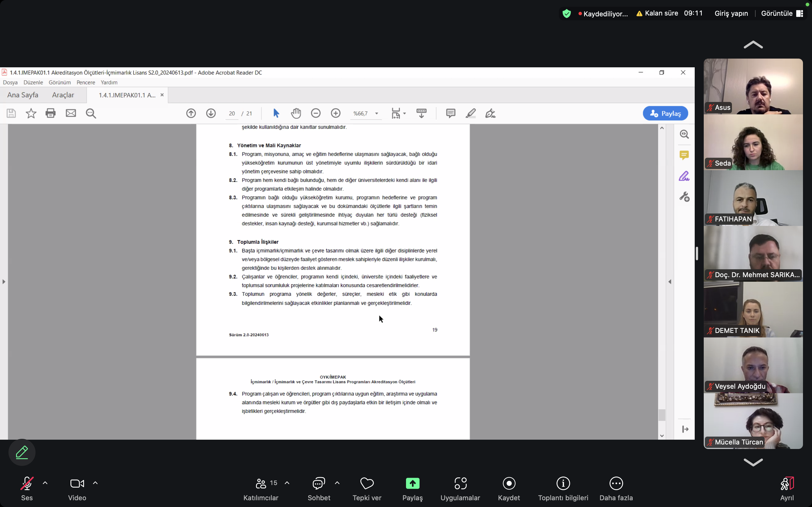Screen dimensions: 812x507
Task: Click the Acrobat print icon
Action: coord(50,113)
